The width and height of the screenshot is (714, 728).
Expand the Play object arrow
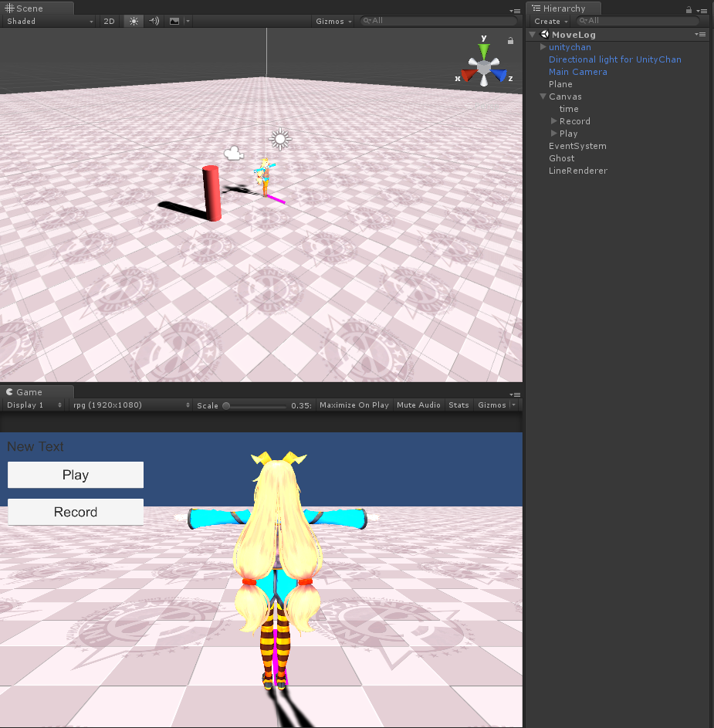click(553, 134)
